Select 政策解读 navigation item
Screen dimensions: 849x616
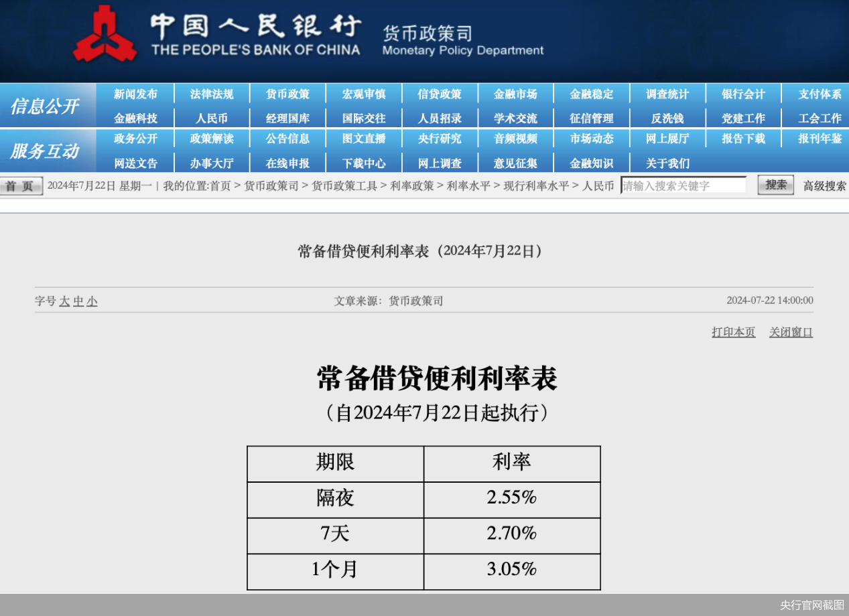pos(212,139)
